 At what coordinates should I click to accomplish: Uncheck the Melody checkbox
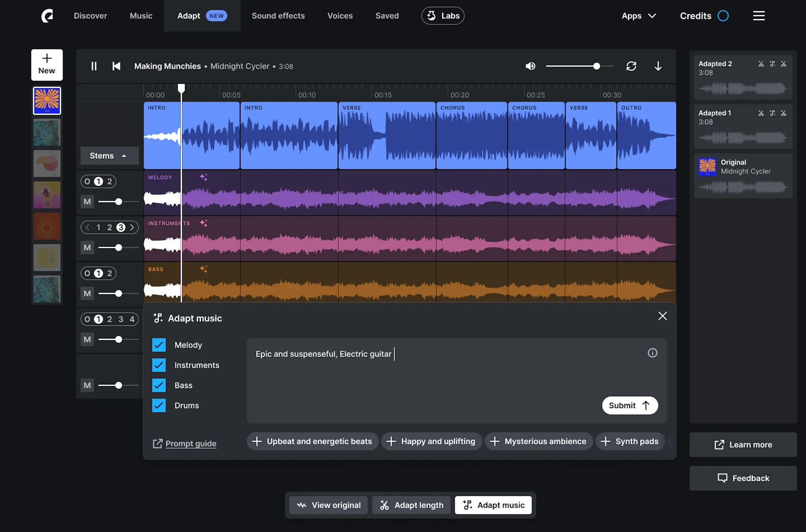[x=159, y=345]
